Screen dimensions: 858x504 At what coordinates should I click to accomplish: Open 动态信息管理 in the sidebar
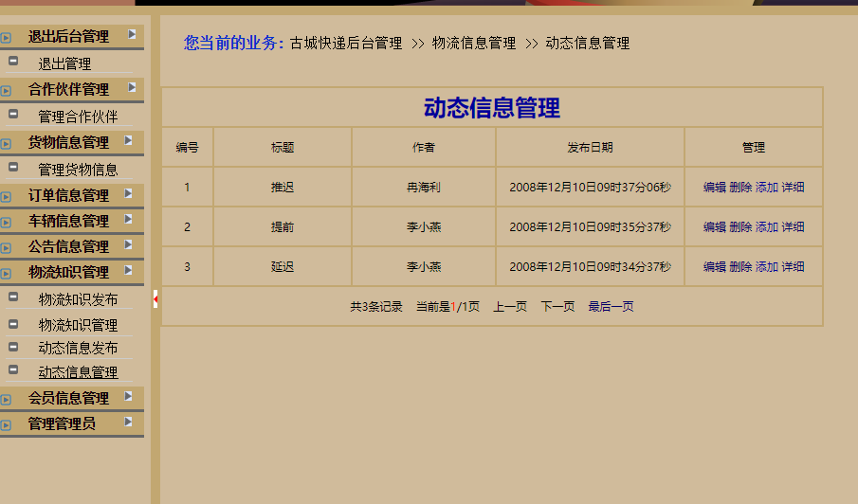[x=78, y=372]
